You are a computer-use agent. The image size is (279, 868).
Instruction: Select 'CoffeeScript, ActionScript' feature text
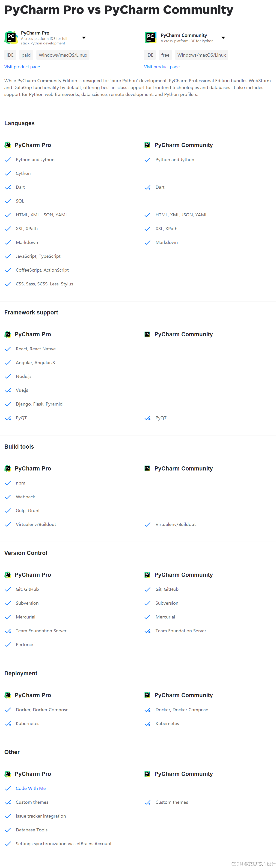(42, 270)
